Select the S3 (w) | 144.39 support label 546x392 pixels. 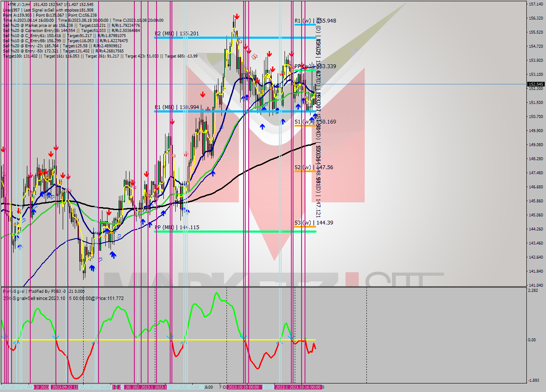(x=314, y=222)
